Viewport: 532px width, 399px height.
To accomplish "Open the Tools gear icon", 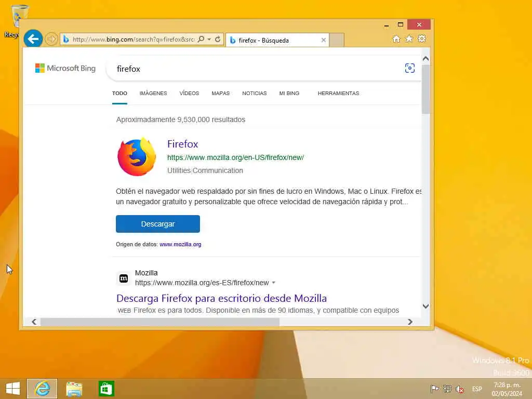I will (x=422, y=38).
